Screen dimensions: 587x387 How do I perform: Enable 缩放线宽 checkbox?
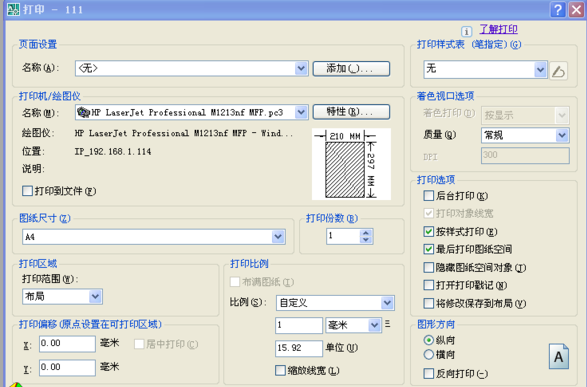pos(280,371)
